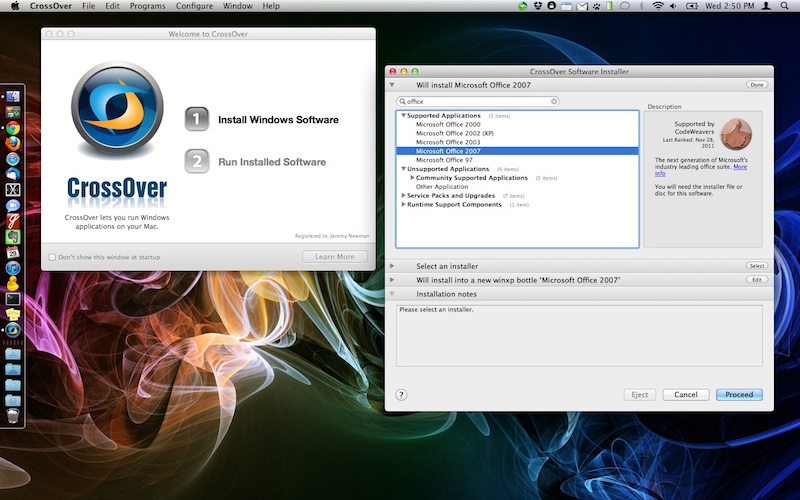Expand Community Supported Applications

point(412,178)
